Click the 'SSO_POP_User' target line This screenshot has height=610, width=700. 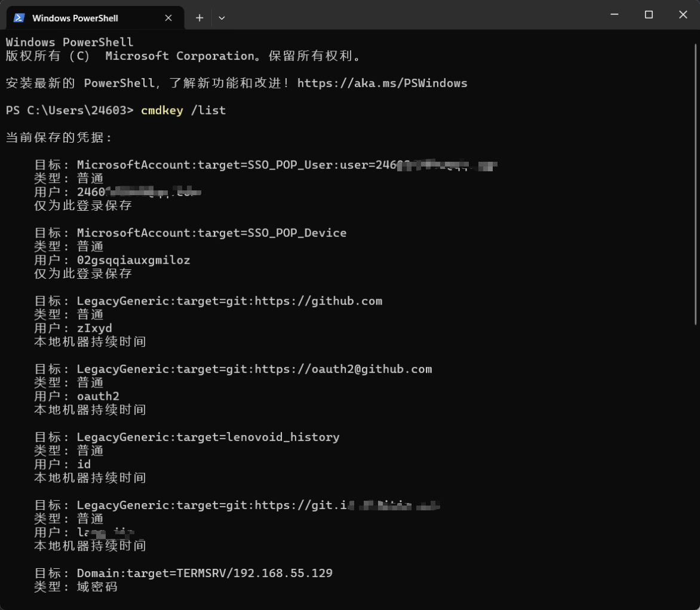click(266, 165)
